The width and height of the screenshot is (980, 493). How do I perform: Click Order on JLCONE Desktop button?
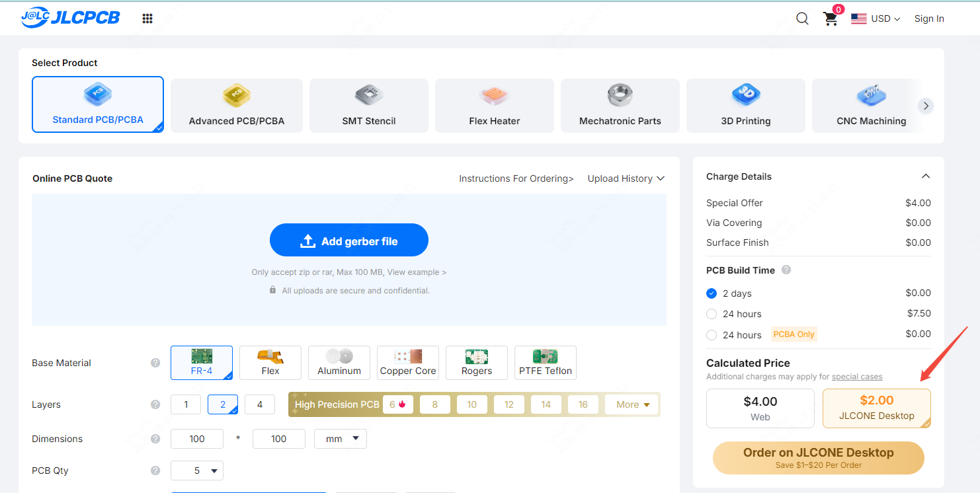(819, 458)
